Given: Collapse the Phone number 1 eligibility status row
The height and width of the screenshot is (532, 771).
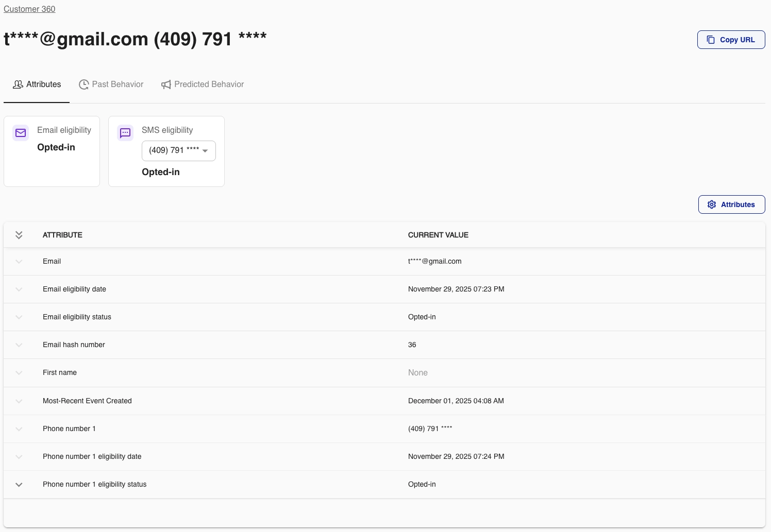Looking at the screenshot, I should coord(19,485).
